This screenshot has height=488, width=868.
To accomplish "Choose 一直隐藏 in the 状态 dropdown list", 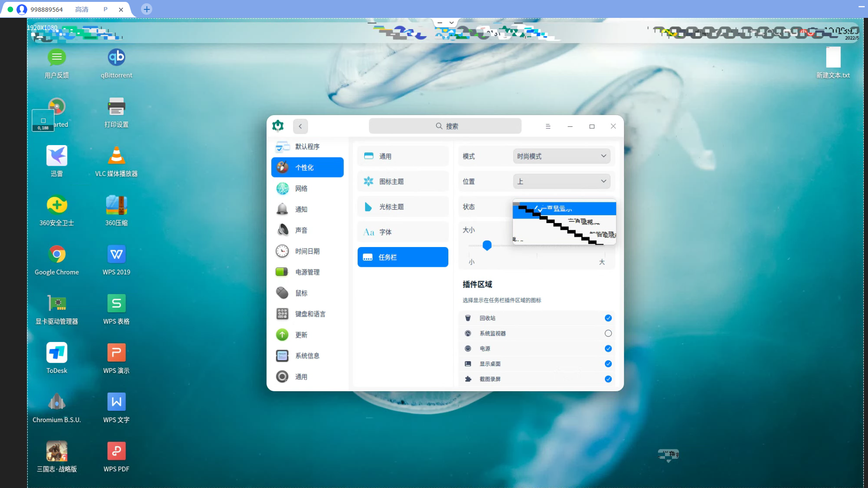I will (x=564, y=222).
